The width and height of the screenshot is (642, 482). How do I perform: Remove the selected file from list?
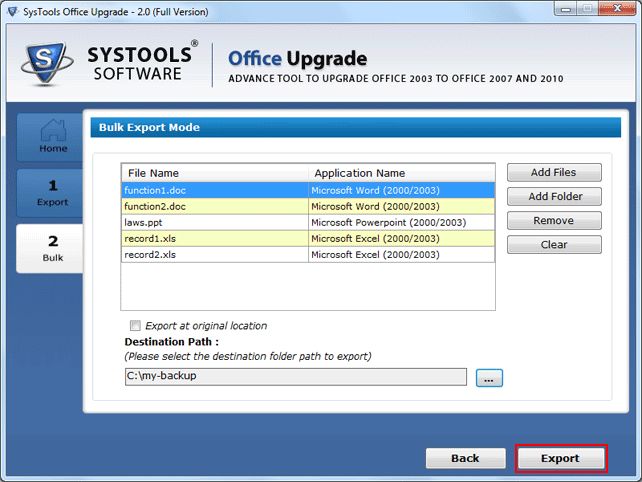tap(554, 221)
